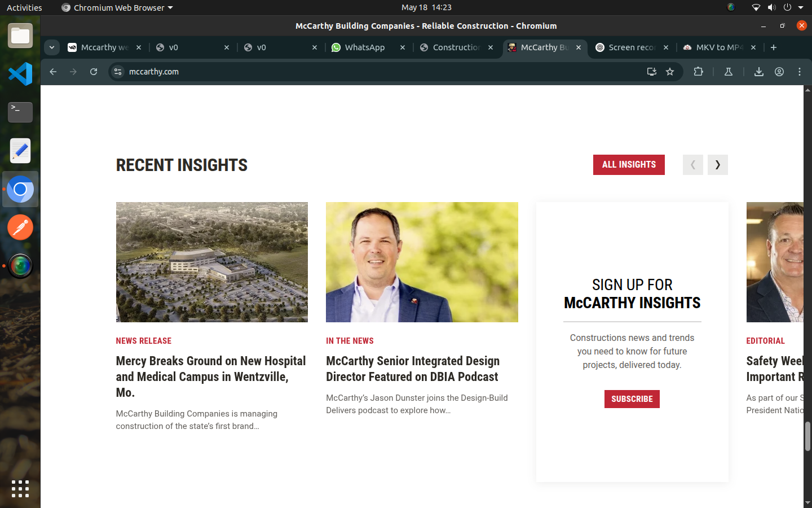Open the Chromium Web Browser app menu
The image size is (812, 508).
pyautogui.click(x=117, y=7)
